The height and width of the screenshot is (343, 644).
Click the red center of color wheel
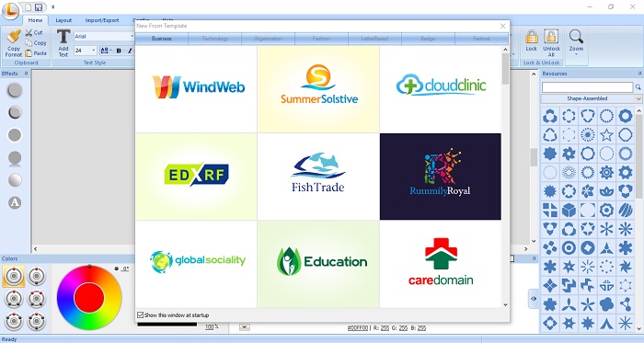tap(89, 297)
